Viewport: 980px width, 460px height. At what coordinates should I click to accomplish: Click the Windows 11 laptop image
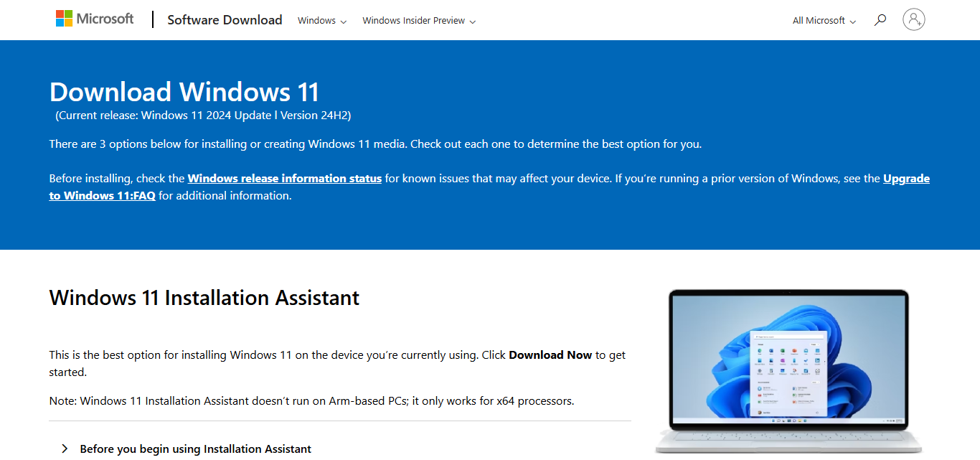[788, 371]
